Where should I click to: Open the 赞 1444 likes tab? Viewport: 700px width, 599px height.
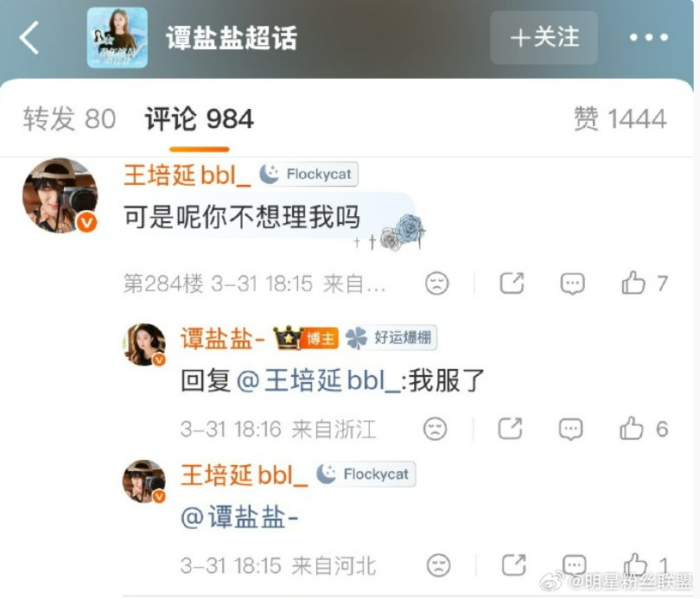(620, 118)
